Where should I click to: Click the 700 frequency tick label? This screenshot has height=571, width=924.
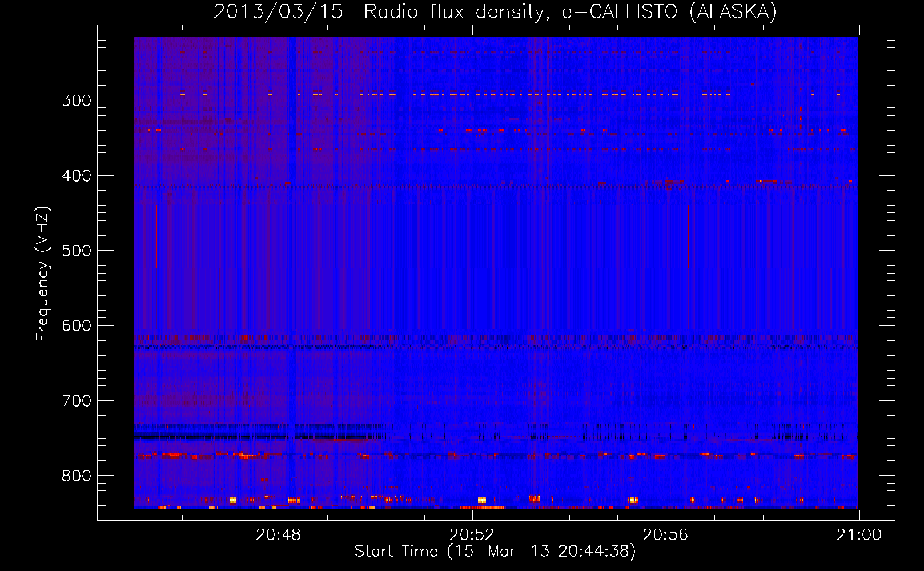click(x=77, y=401)
